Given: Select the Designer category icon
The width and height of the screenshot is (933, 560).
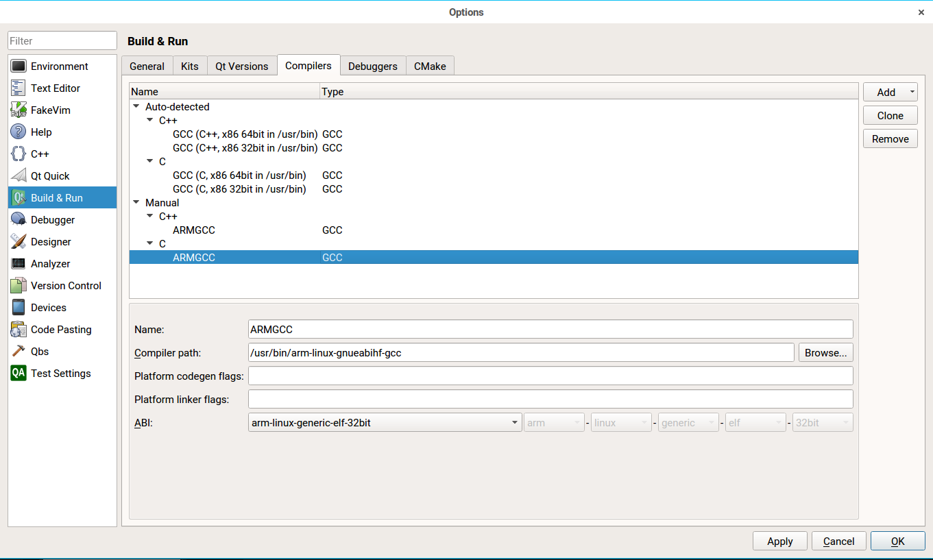Looking at the screenshot, I should click(19, 242).
